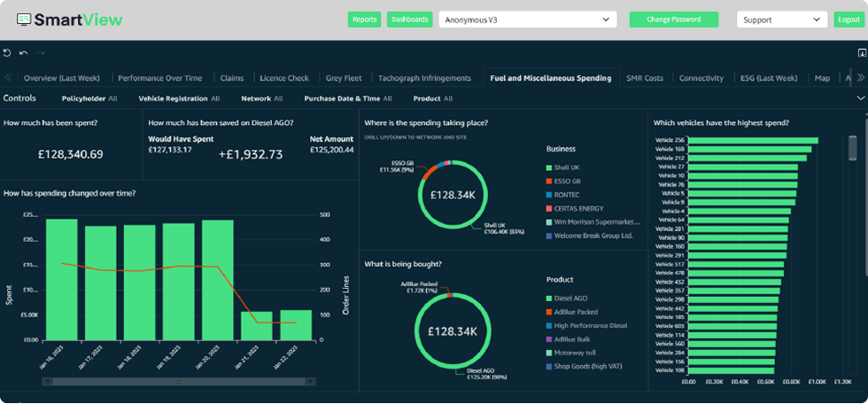Viewport: 868px width, 404px height.
Task: Click the Change Password button
Action: click(x=673, y=19)
